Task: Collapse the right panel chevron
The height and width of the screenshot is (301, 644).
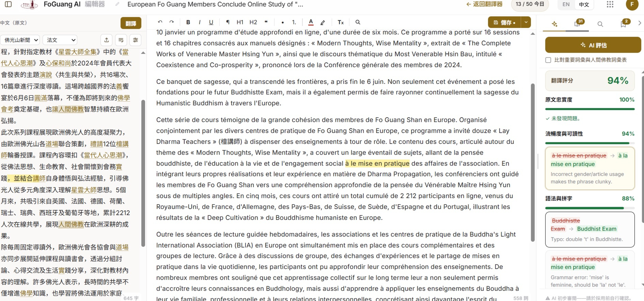Action: tap(640, 23)
